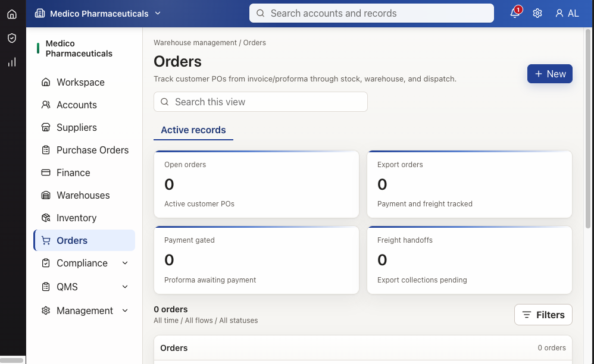Click the home icon in the dark rail
Image resolution: width=594 pixels, height=364 pixels.
click(12, 14)
